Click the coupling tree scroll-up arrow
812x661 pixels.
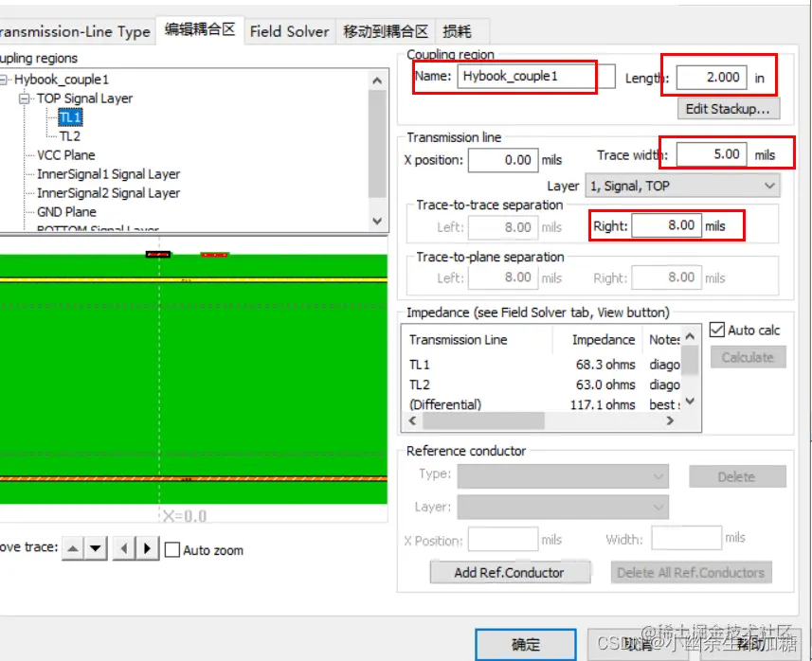[x=377, y=80]
